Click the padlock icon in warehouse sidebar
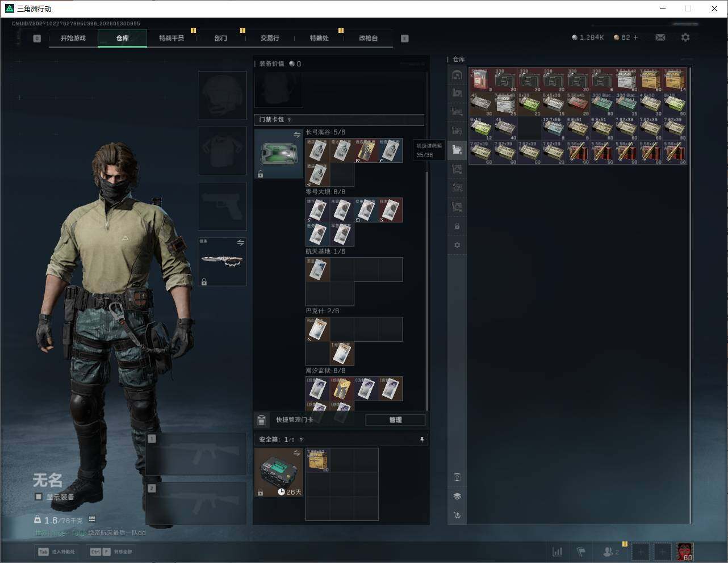The width and height of the screenshot is (728, 563). coord(457,226)
